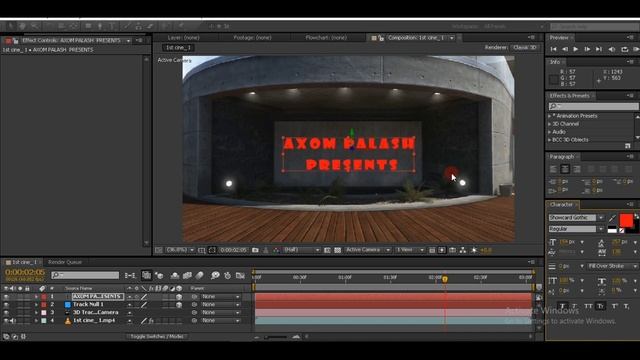Click the frame blending icon in timeline

[x=187, y=276]
